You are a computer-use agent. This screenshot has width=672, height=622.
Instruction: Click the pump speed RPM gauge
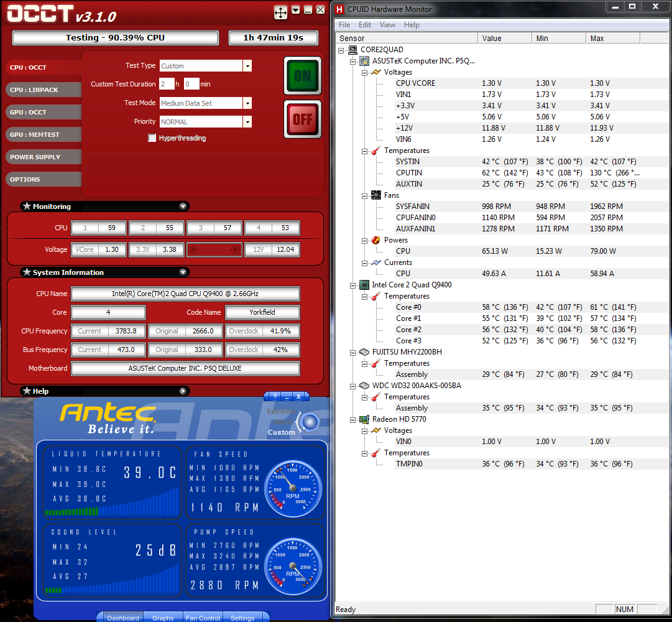[x=293, y=566]
